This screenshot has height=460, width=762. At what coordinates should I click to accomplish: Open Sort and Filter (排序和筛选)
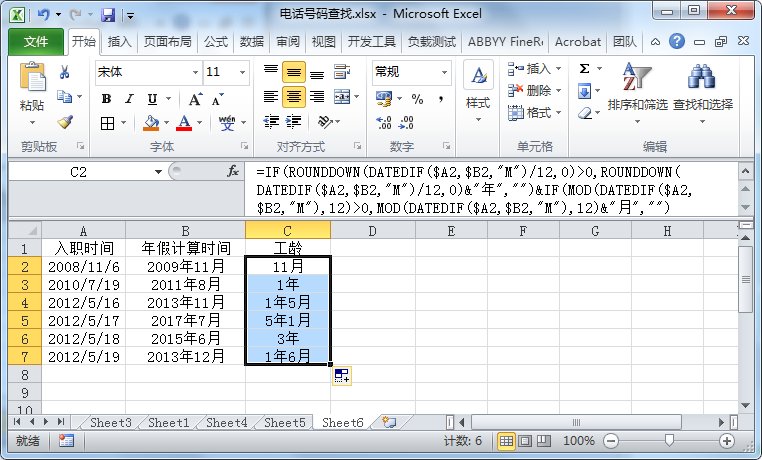point(637,92)
